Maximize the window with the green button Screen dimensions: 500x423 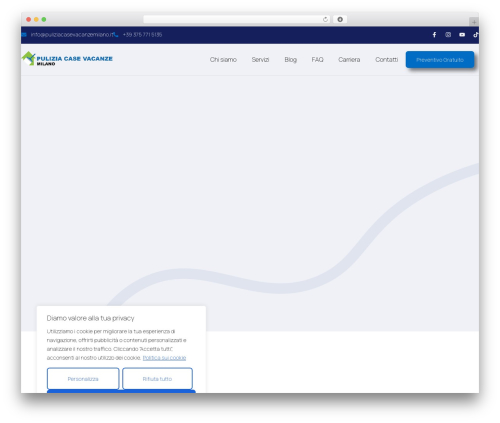[44, 20]
